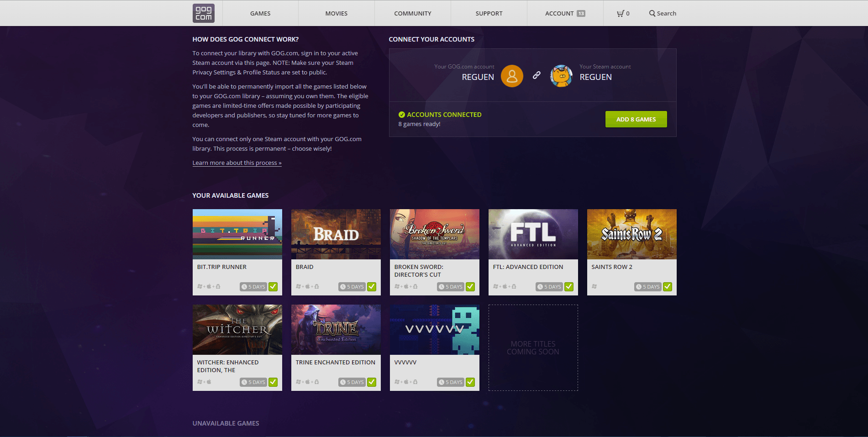
Task: Open the GOG.com logo home link
Action: click(x=204, y=13)
